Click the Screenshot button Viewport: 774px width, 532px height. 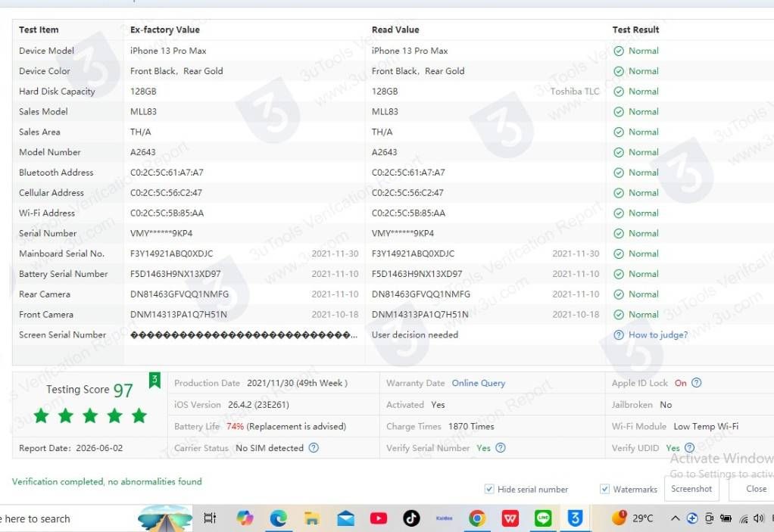point(691,489)
